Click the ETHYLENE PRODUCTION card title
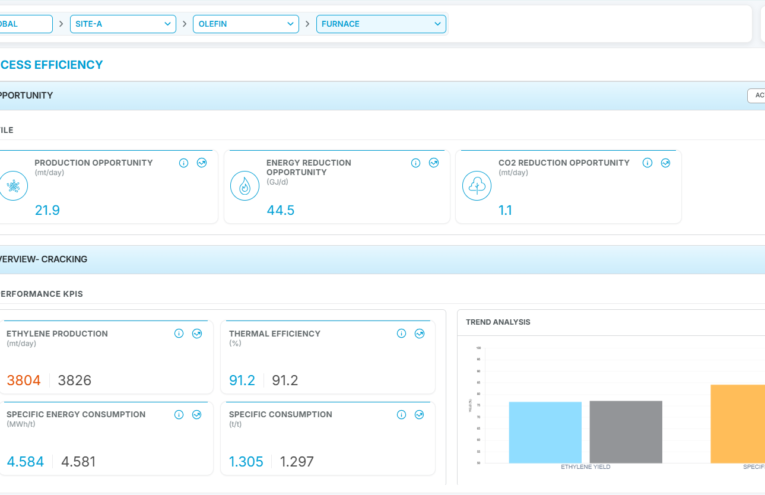The height and width of the screenshot is (495, 765). pyautogui.click(x=57, y=334)
